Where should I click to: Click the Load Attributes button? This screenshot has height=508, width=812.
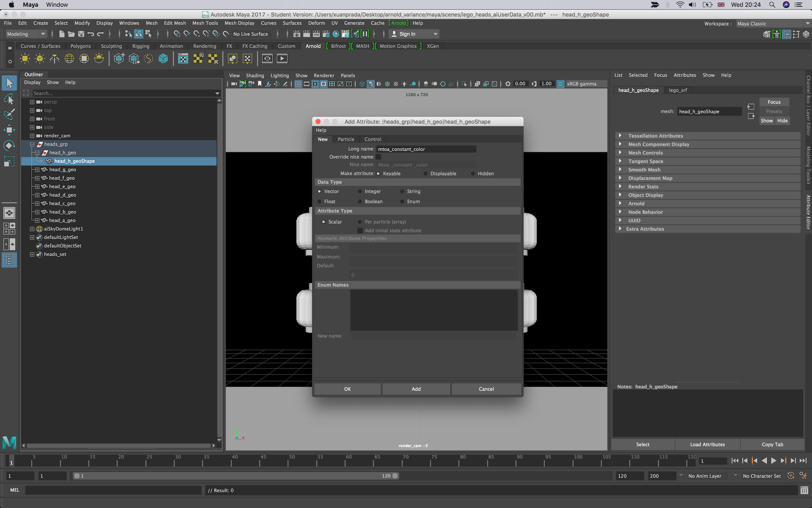coord(707,444)
